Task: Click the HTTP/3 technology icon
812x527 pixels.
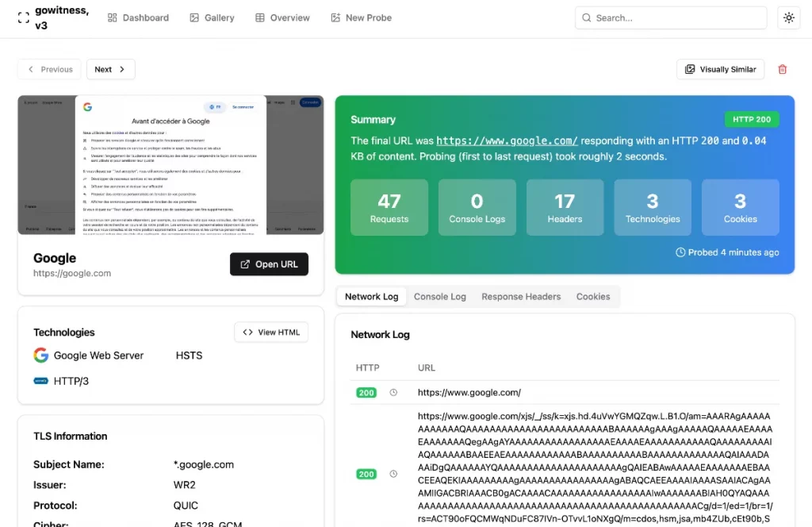Action: (x=41, y=381)
